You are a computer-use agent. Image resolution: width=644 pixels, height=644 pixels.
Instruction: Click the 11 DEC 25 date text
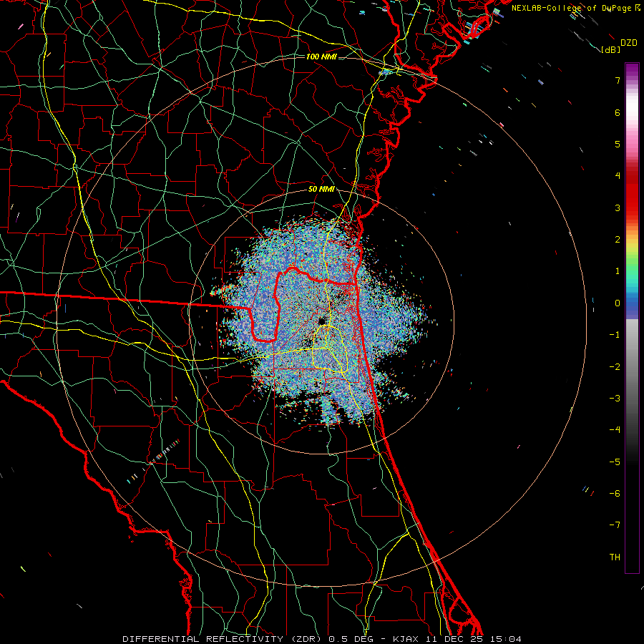(x=454, y=639)
